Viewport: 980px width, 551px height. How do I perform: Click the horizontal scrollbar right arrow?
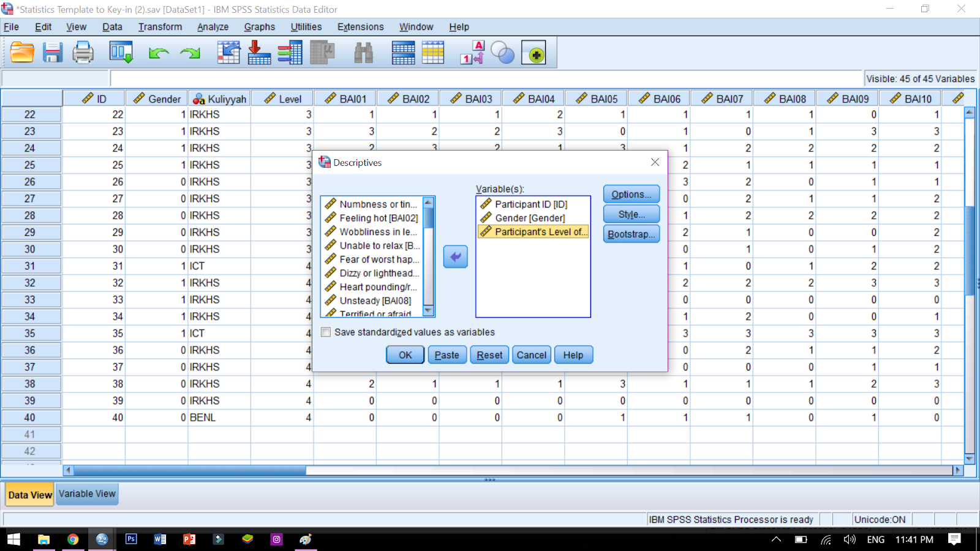coord(958,470)
